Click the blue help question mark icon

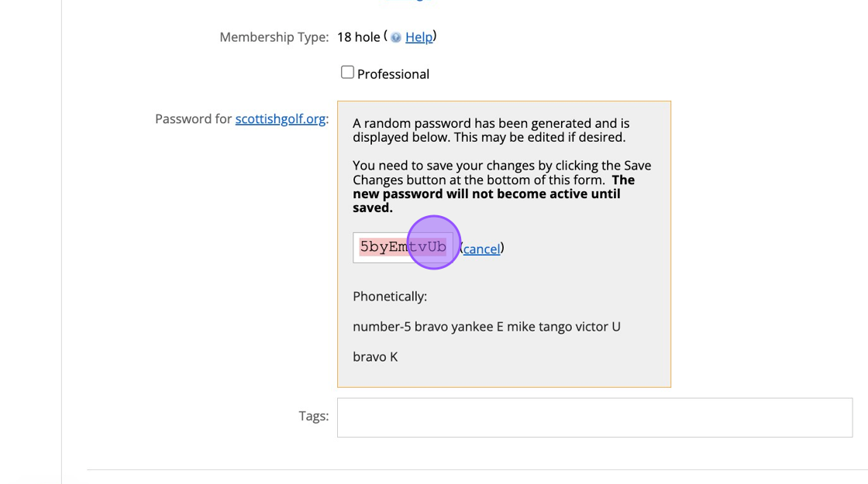coord(396,37)
